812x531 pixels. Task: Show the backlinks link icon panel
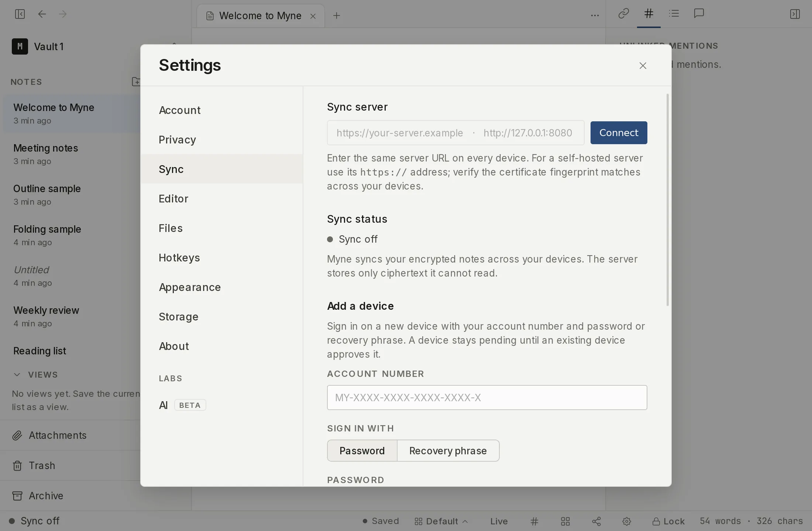tap(623, 14)
